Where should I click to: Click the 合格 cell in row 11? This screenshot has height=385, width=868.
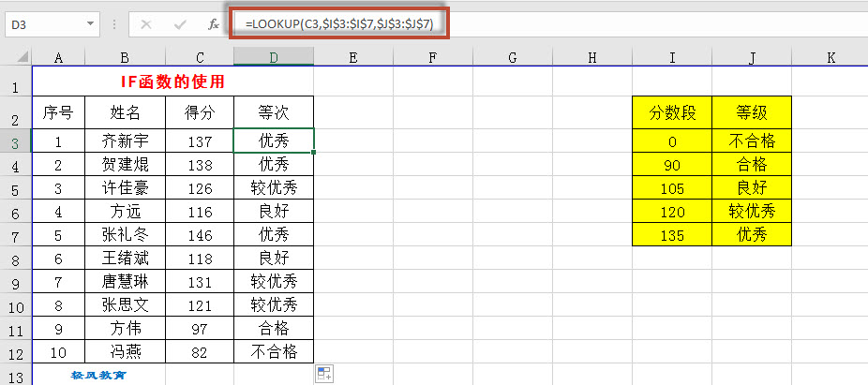pos(274,329)
